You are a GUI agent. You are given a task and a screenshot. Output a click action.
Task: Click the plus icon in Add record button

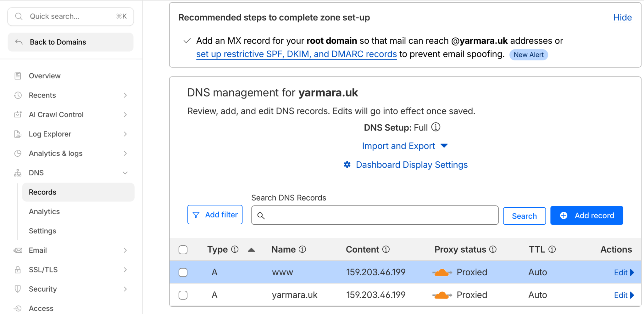[564, 216]
